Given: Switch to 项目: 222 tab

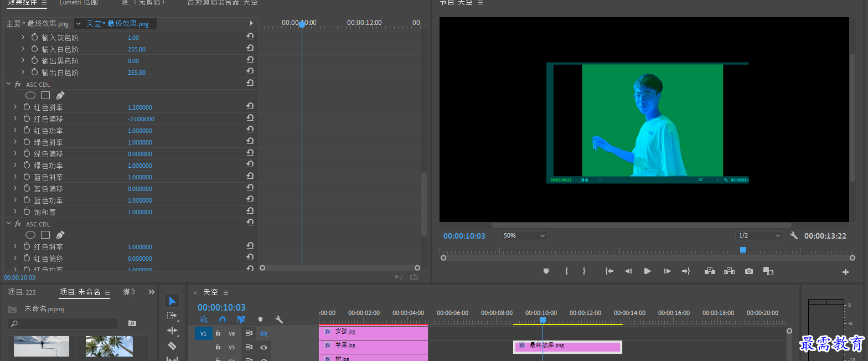Looking at the screenshot, I should coord(22,292).
